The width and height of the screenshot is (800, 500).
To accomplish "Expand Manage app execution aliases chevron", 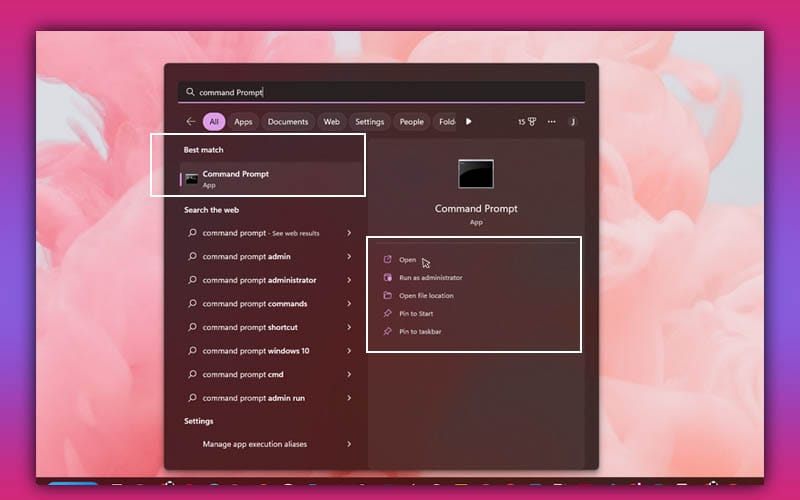I will tap(349, 444).
